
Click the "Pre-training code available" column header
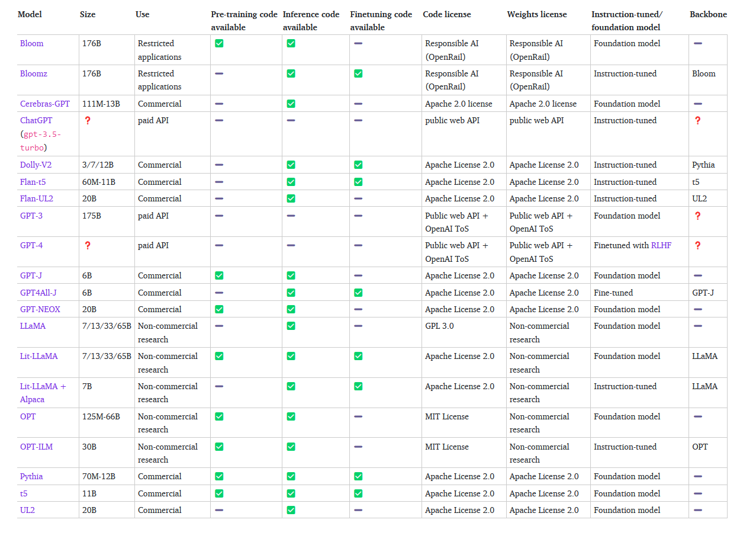(x=245, y=21)
